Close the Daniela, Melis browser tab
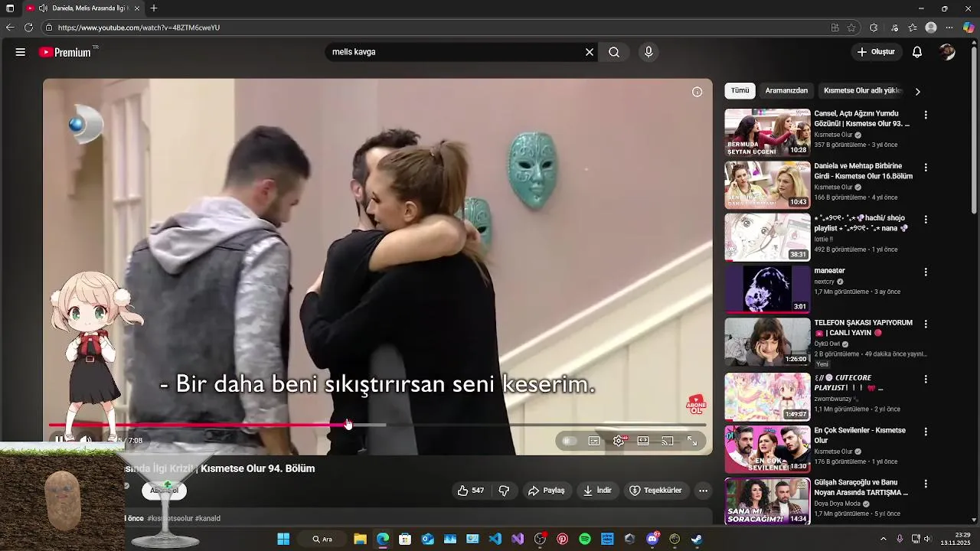The width and height of the screenshot is (980, 551). click(137, 8)
